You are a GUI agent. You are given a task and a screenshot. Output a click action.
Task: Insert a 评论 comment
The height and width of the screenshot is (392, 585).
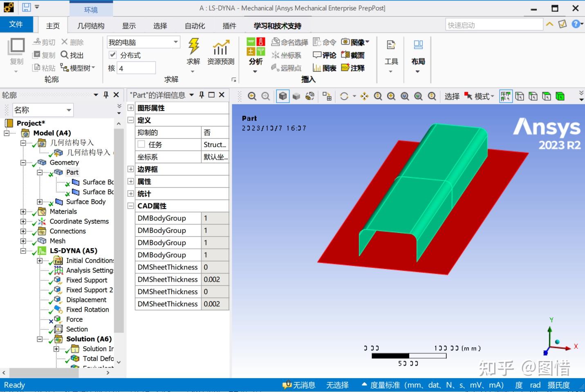pos(324,55)
